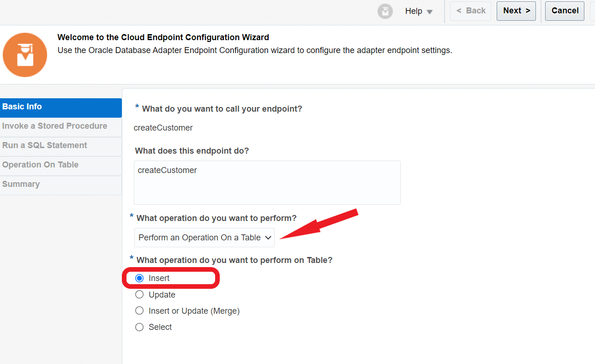
Task: Click the Help menu arrow
Action: [430, 12]
